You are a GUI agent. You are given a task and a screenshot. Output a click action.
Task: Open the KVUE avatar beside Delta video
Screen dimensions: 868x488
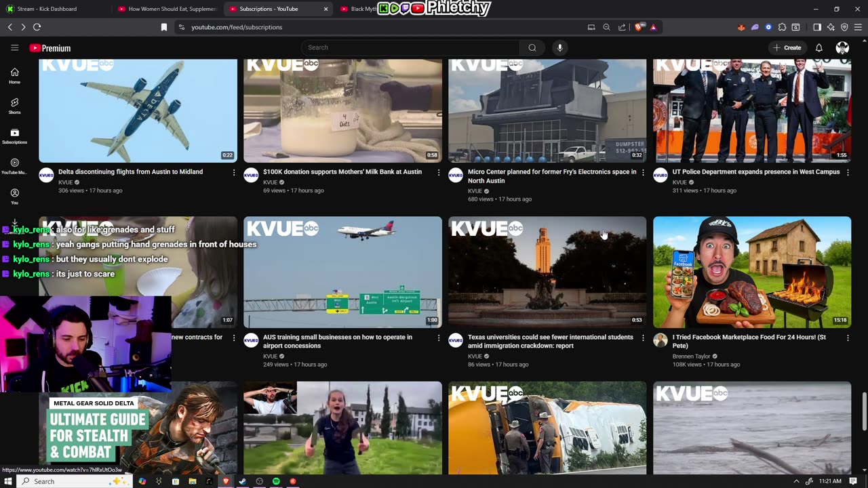pos(46,175)
